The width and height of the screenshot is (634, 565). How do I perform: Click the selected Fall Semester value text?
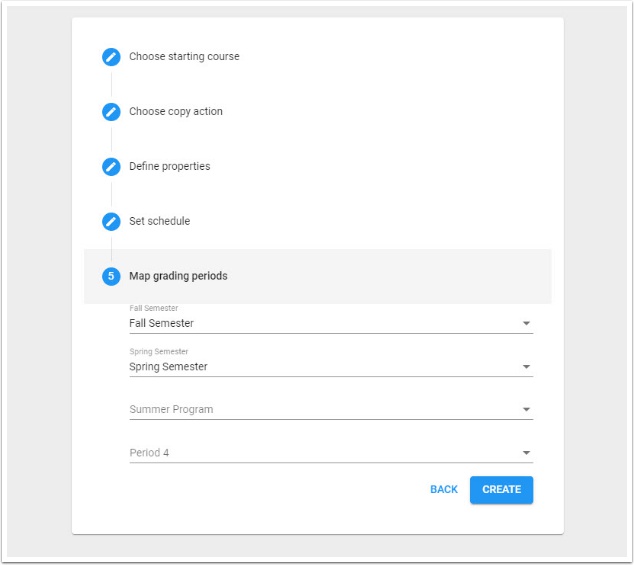[x=162, y=324]
